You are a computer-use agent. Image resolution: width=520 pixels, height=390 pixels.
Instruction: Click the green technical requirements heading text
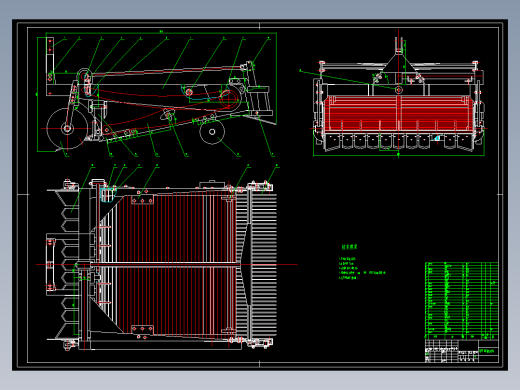349,247
